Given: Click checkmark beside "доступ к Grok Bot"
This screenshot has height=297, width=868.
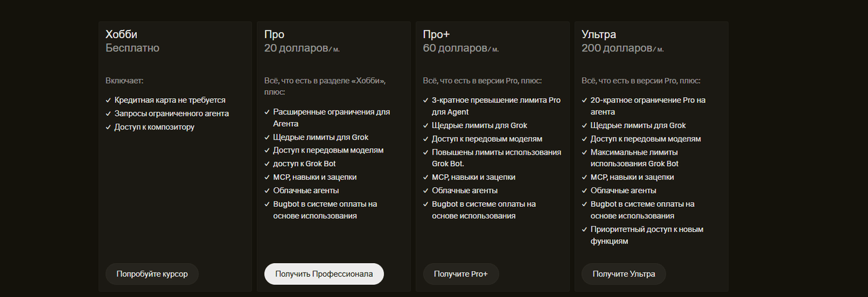Looking at the screenshot, I should click(x=267, y=163).
